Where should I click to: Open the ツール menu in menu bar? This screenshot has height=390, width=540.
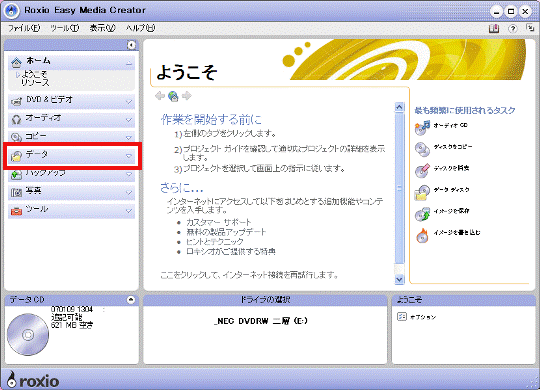click(x=64, y=28)
